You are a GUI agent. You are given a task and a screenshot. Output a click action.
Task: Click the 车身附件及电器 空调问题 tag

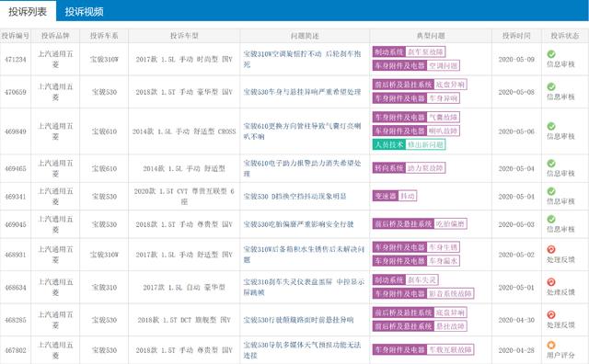click(416, 65)
